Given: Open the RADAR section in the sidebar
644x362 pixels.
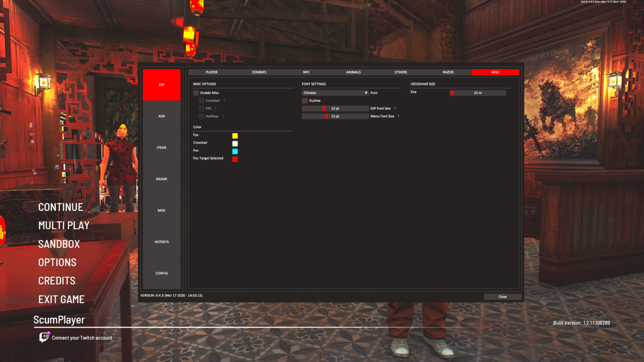Looking at the screenshot, I should tap(161, 179).
